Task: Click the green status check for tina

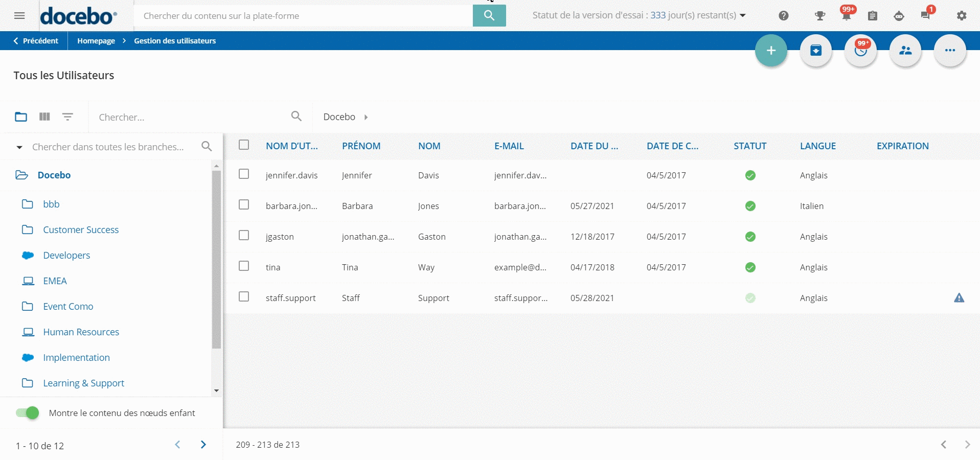Action: pyautogui.click(x=750, y=267)
